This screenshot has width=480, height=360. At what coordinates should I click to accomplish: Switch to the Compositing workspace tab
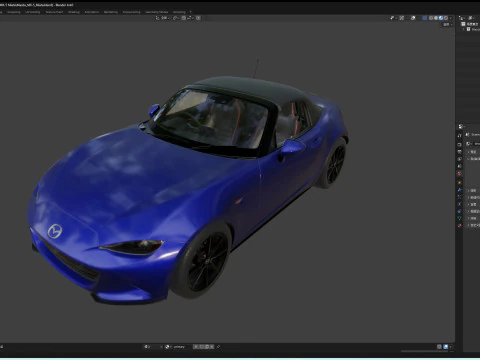[132, 12]
